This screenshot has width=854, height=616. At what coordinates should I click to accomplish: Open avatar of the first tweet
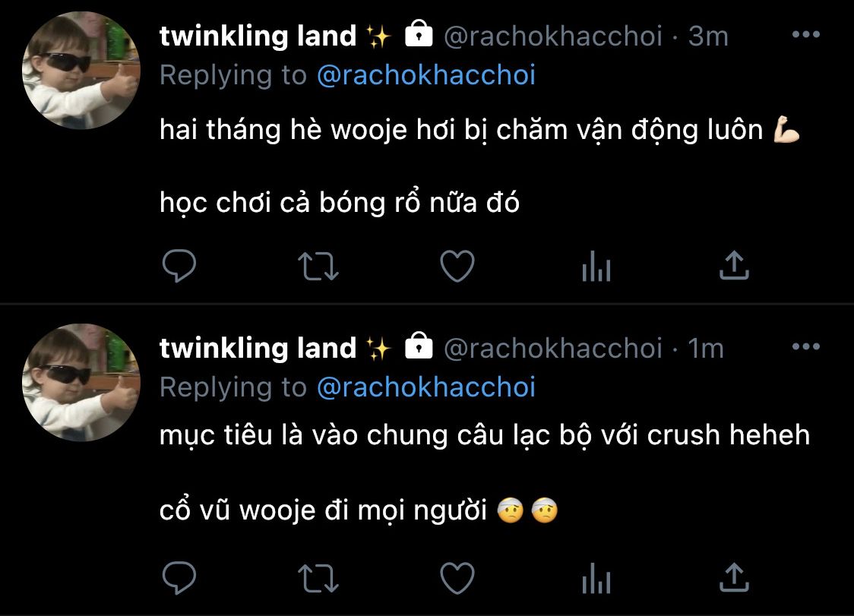(x=81, y=71)
